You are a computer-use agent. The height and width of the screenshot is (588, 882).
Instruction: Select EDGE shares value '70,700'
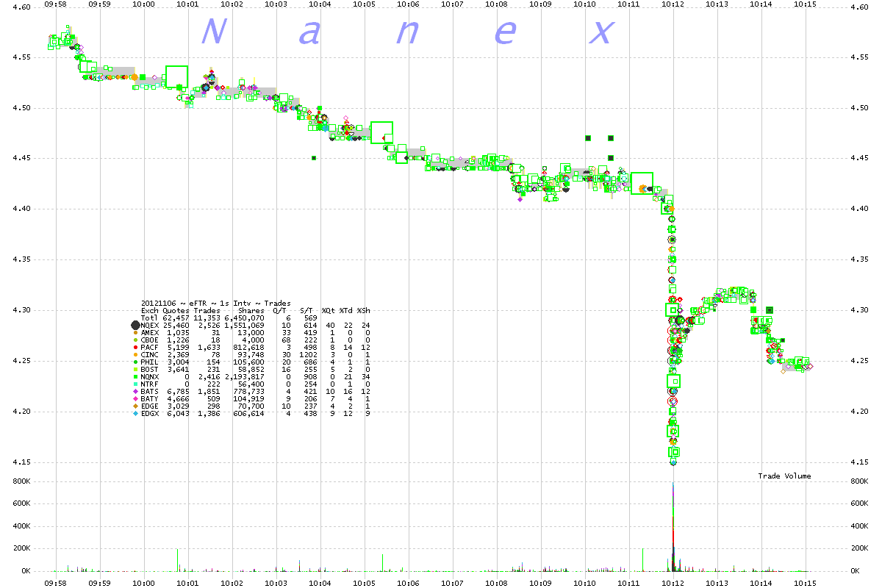coord(252,406)
